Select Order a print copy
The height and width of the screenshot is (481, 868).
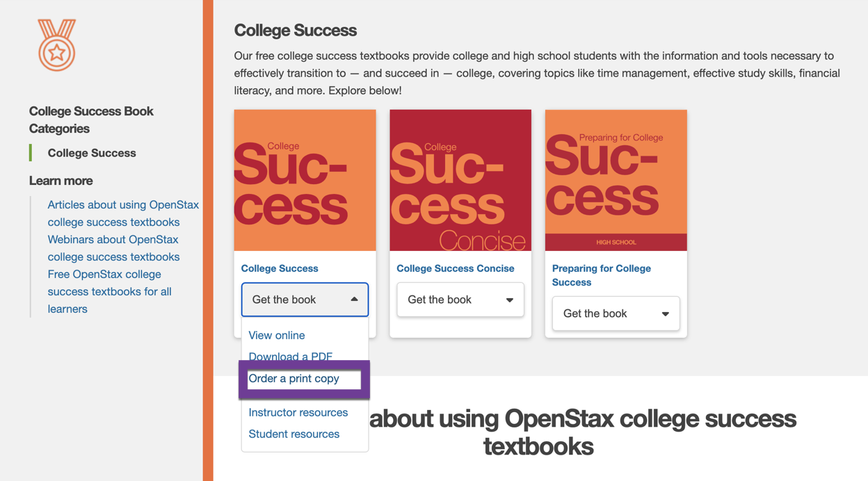[294, 379]
